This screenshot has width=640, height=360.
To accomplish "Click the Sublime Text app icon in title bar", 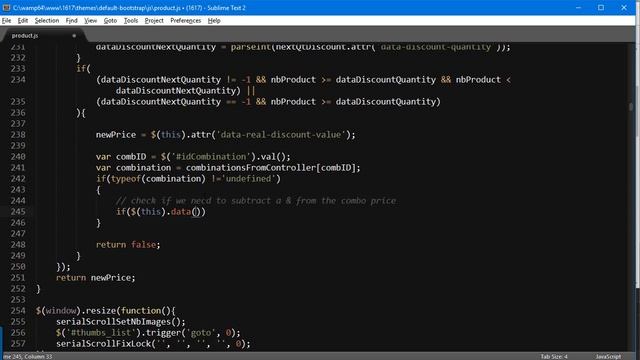I will 6,7.
